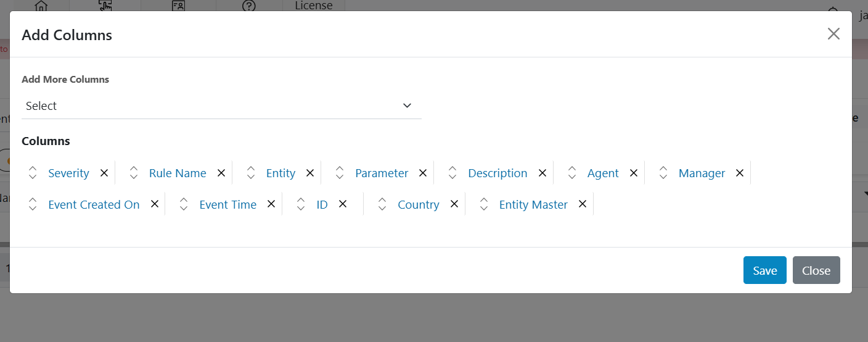Delete the Agent column

tap(634, 173)
